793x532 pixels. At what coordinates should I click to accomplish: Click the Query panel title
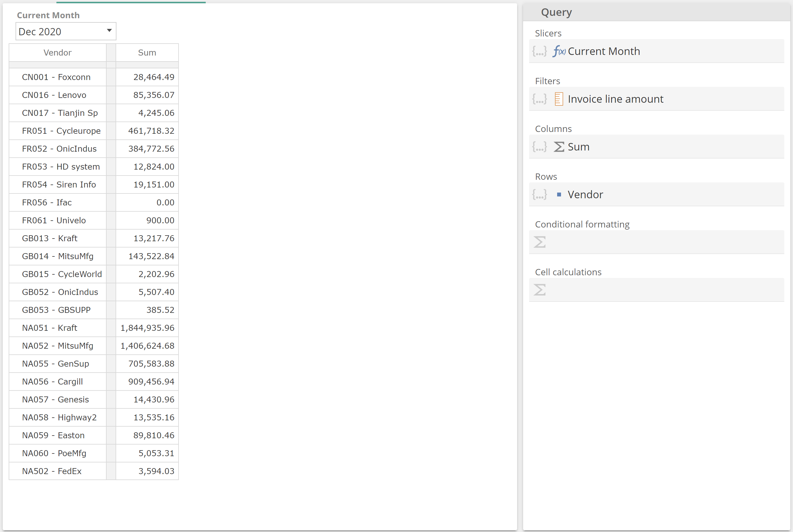[x=556, y=12]
